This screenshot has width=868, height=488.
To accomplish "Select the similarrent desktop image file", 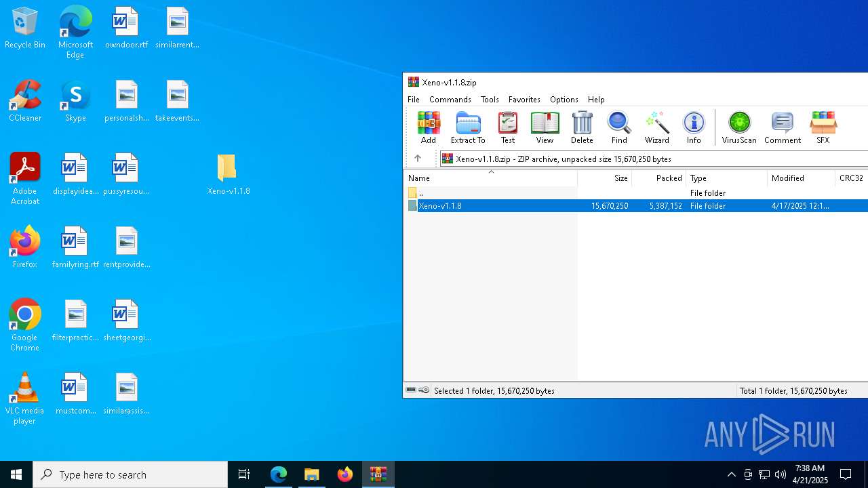I will click(x=177, y=29).
